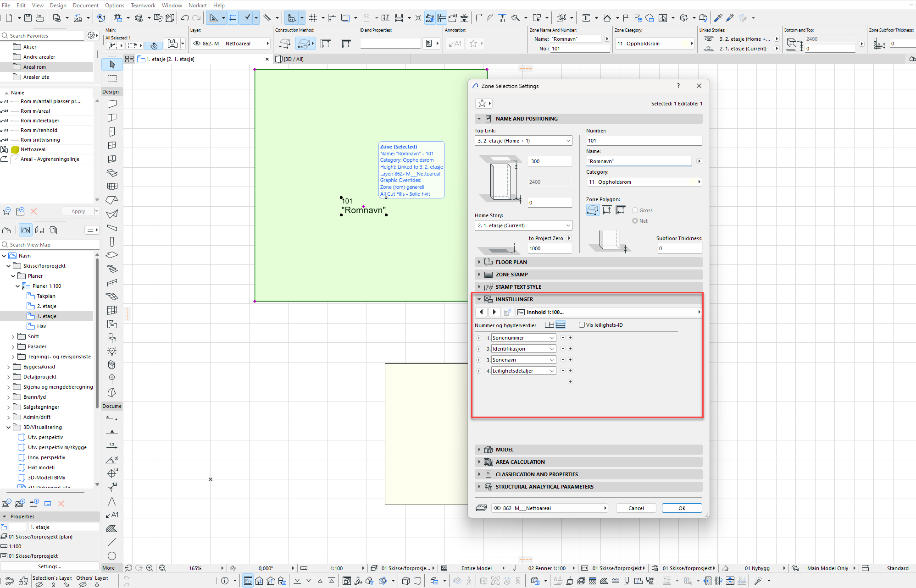The height and width of the screenshot is (588, 916).
Task: Switch to the 3D / All tab
Action: [x=293, y=59]
